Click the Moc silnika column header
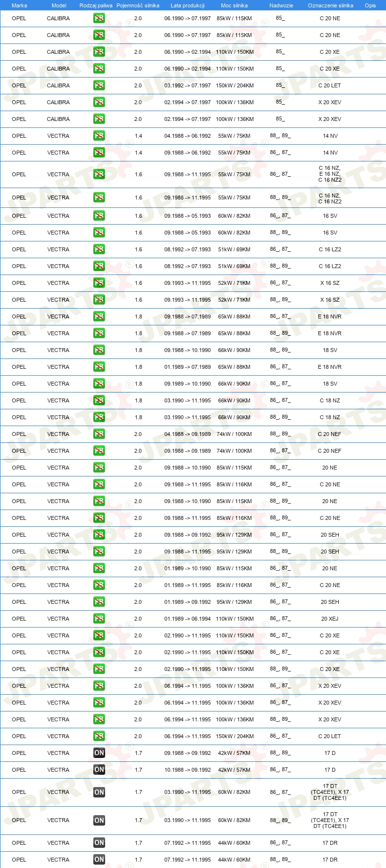The height and width of the screenshot is (868, 386). (x=234, y=5)
